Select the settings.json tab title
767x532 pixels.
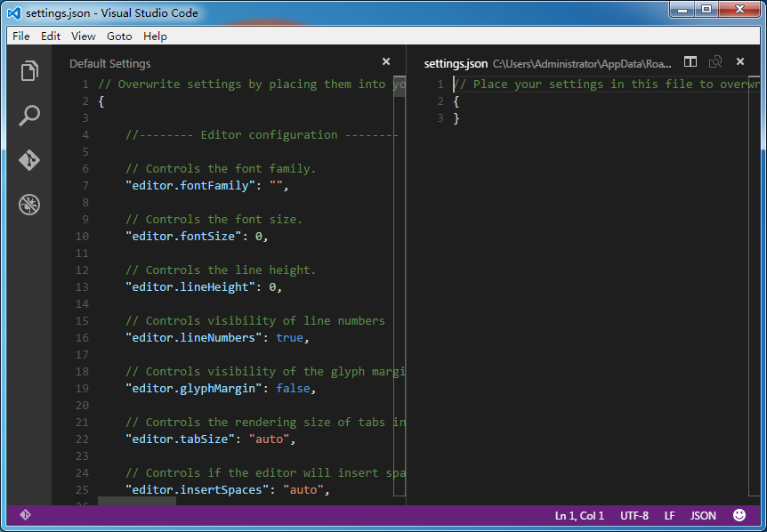pyautogui.click(x=456, y=63)
